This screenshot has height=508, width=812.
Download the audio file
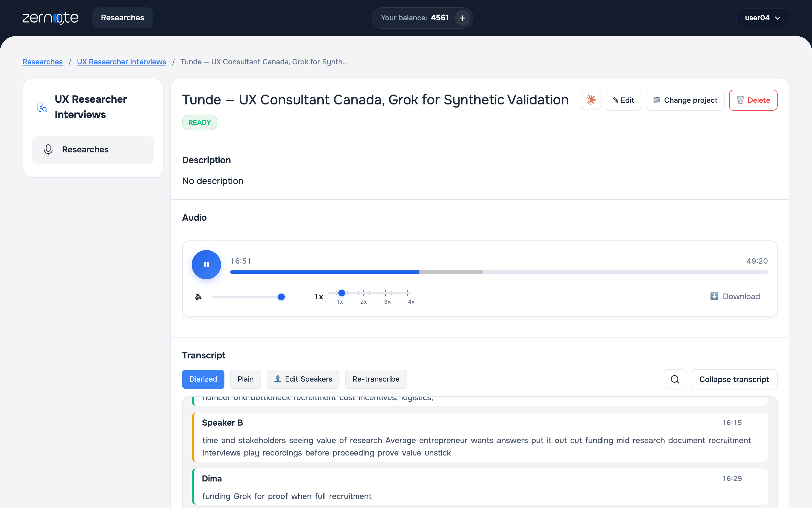[735, 296]
